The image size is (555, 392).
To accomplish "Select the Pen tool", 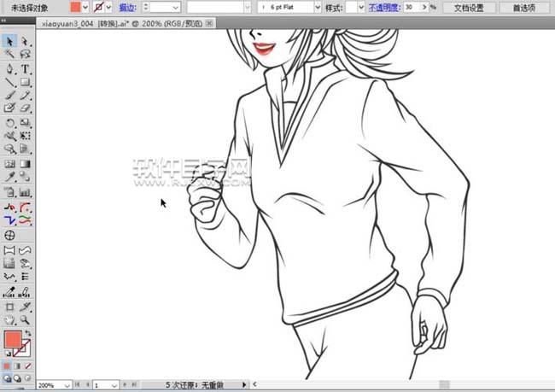I will [x=9, y=68].
